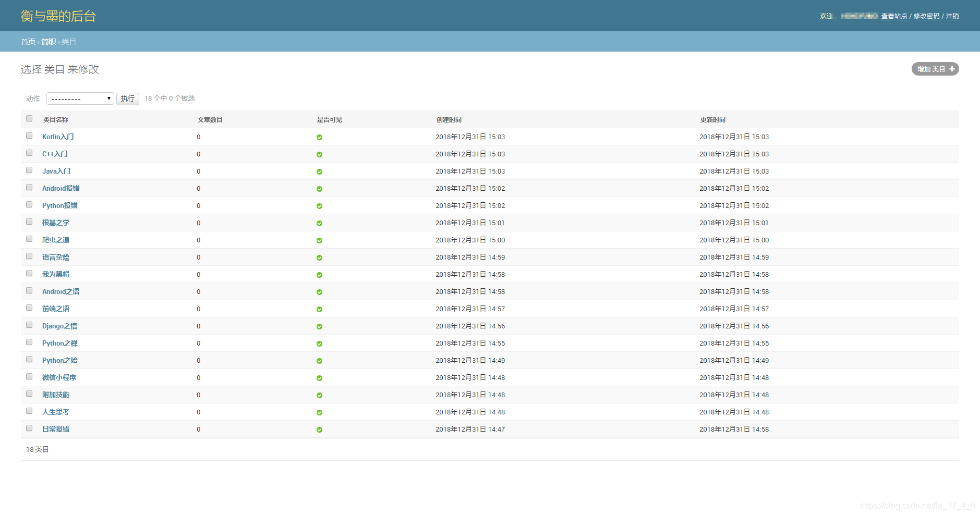Click green visible icon in Python之禅 row
The image size is (980, 515).
(319, 344)
